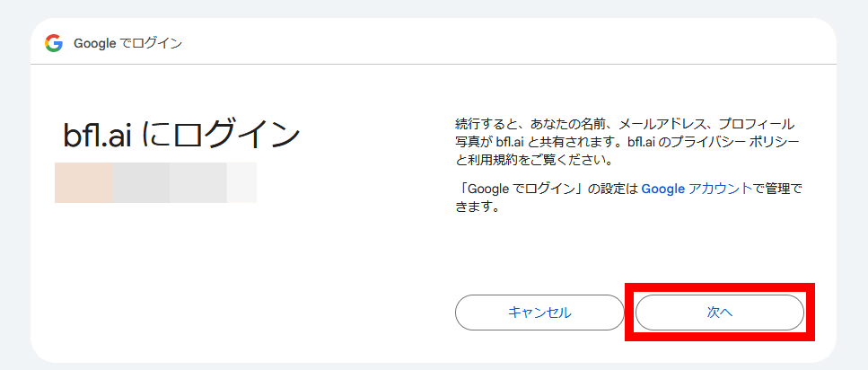Dismiss the login dialog via キャンセル

[x=539, y=313]
